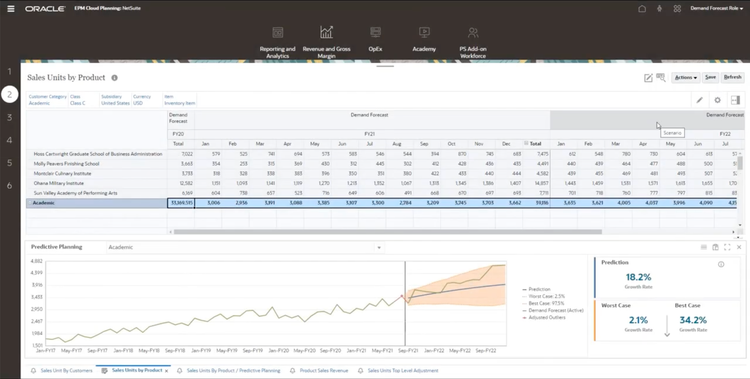Maximize the Predictive Planning panel

tap(728, 247)
